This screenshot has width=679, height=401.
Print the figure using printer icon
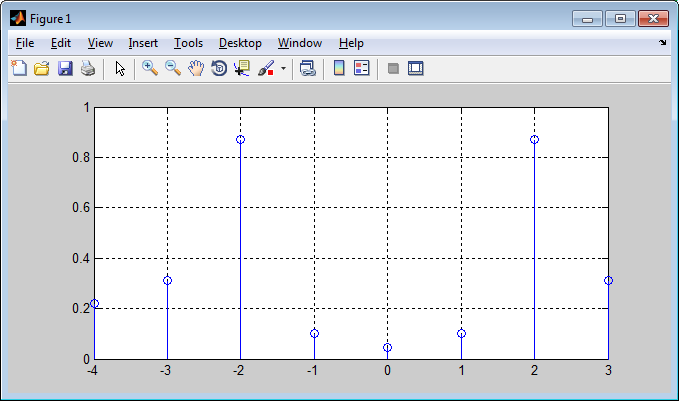[88, 68]
